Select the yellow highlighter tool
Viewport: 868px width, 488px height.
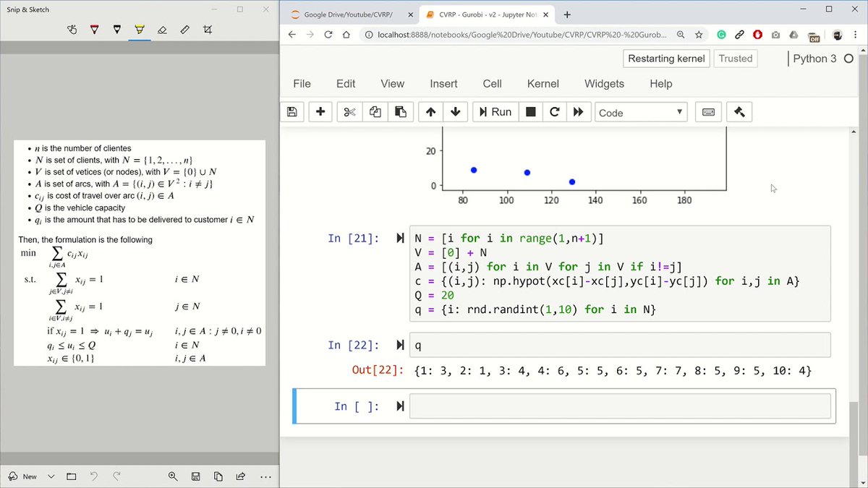point(140,30)
